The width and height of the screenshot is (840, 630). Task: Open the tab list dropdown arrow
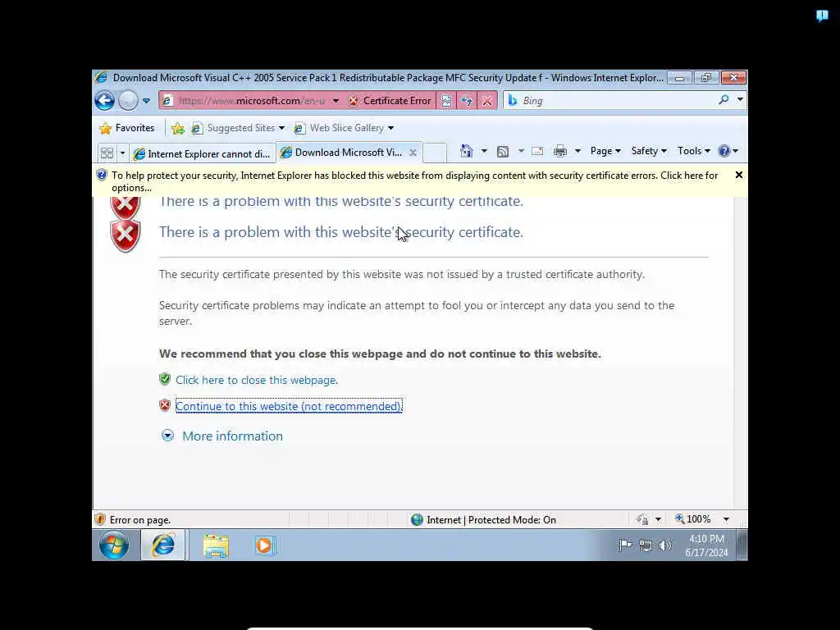tap(122, 153)
